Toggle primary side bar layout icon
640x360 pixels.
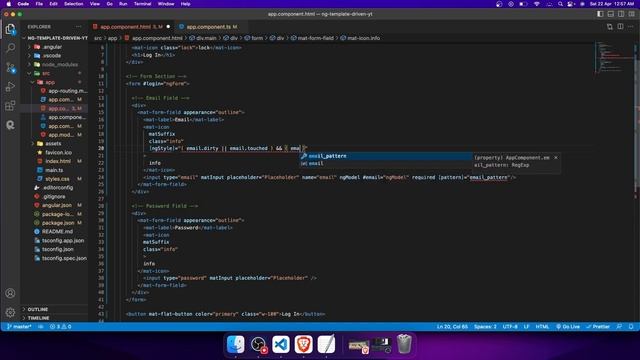pyautogui.click(x=600, y=14)
